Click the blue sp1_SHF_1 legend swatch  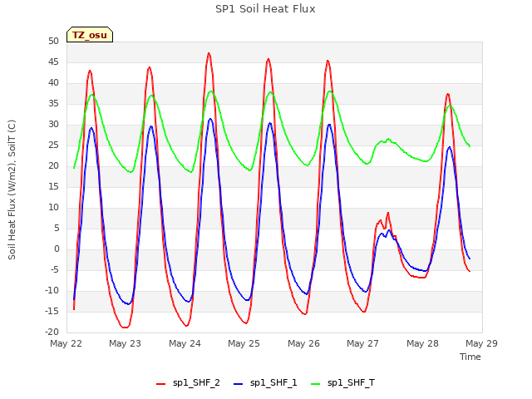pos(239,383)
